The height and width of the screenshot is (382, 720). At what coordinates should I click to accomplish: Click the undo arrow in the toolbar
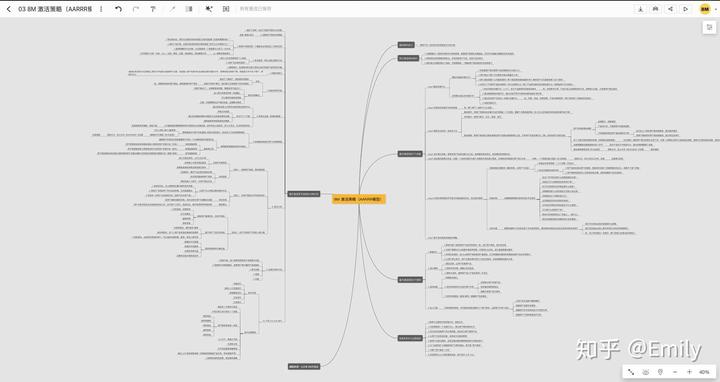118,9
